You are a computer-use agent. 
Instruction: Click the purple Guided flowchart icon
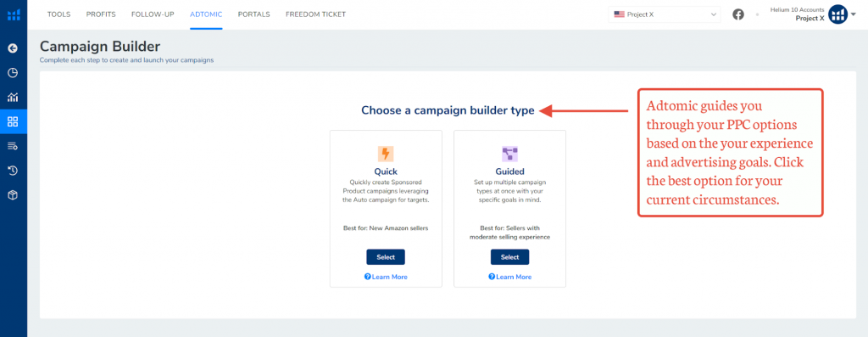coord(509,154)
